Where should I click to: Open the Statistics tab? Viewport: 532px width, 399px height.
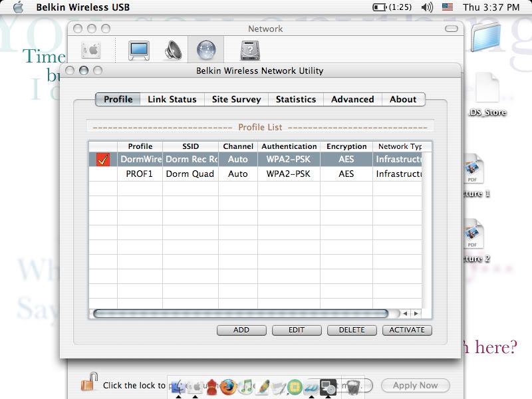295,99
